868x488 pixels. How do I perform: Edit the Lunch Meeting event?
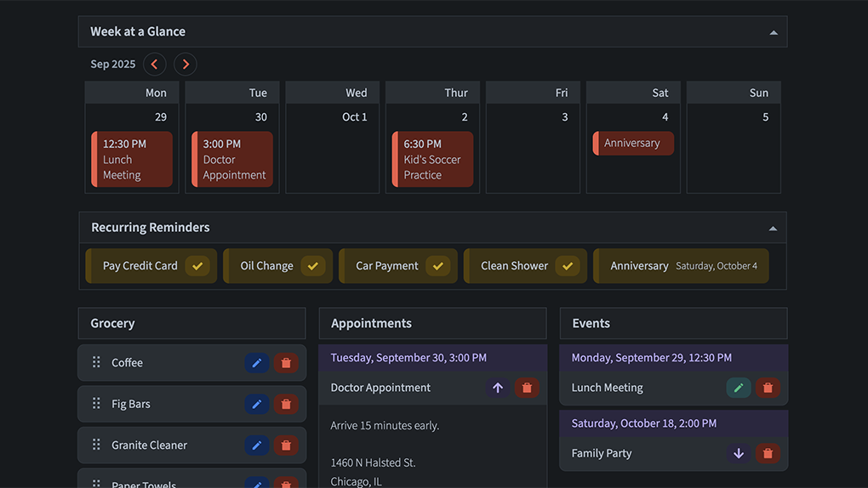click(x=738, y=388)
